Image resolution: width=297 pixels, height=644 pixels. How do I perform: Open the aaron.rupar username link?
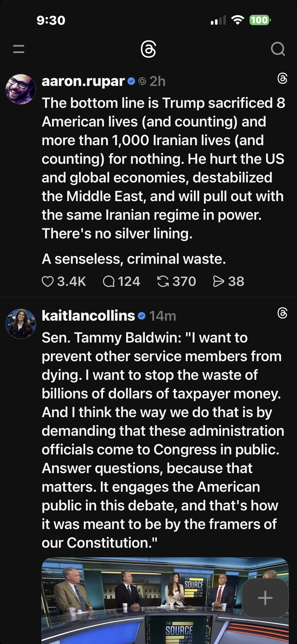point(83,81)
